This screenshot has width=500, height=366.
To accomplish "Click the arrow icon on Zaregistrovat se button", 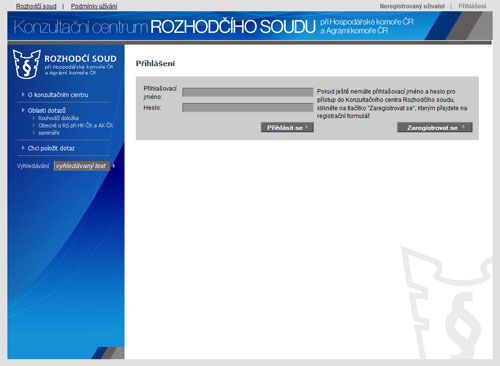I will point(463,127).
